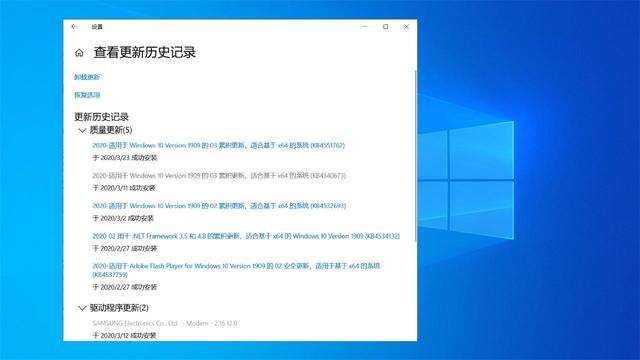The width and height of the screenshot is (640, 360).
Task: Open the 卸载更新 link
Action: 87,77
